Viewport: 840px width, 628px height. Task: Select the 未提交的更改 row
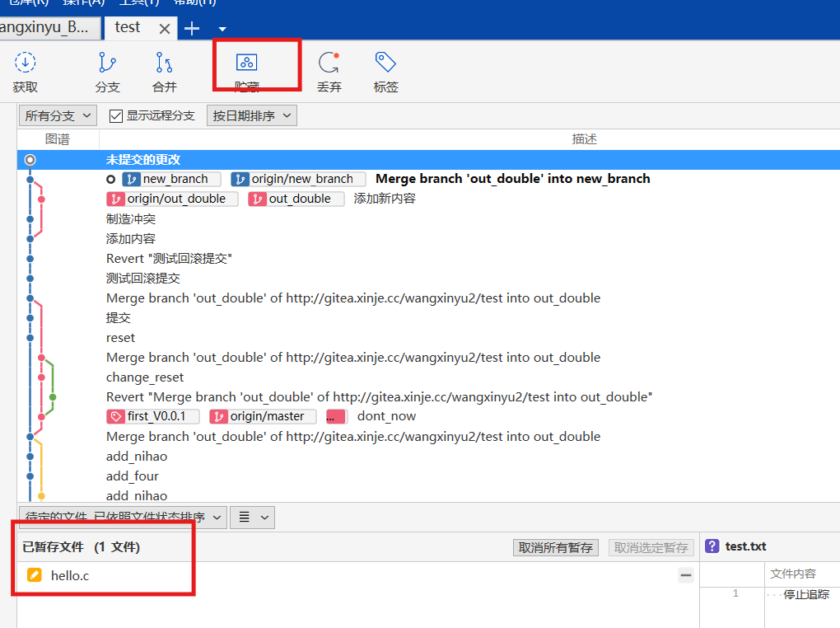(428, 160)
